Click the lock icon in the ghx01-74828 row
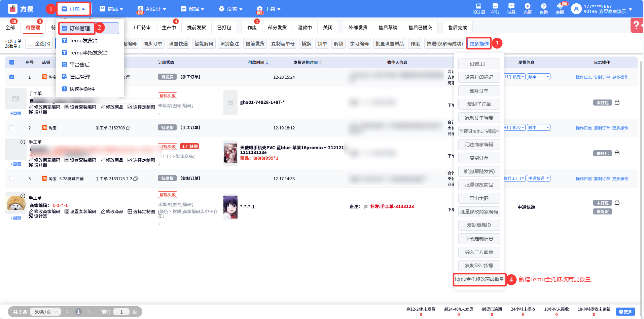 pos(617,103)
